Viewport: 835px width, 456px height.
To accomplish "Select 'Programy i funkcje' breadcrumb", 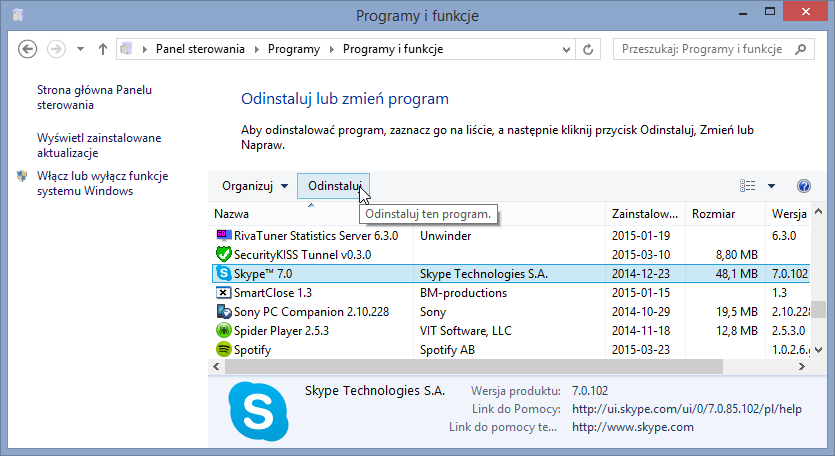I will click(393, 49).
